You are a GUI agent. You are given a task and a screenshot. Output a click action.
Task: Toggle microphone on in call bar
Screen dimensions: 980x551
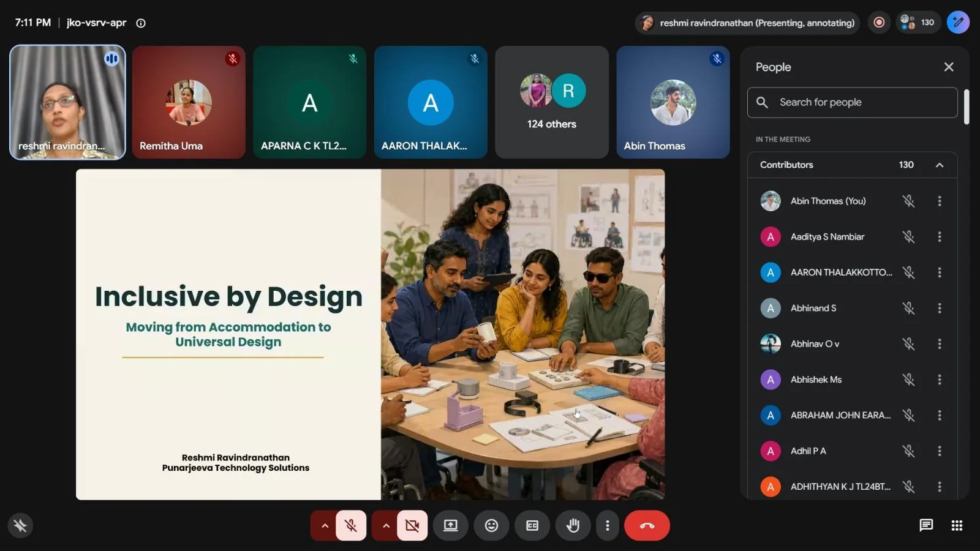tap(351, 525)
